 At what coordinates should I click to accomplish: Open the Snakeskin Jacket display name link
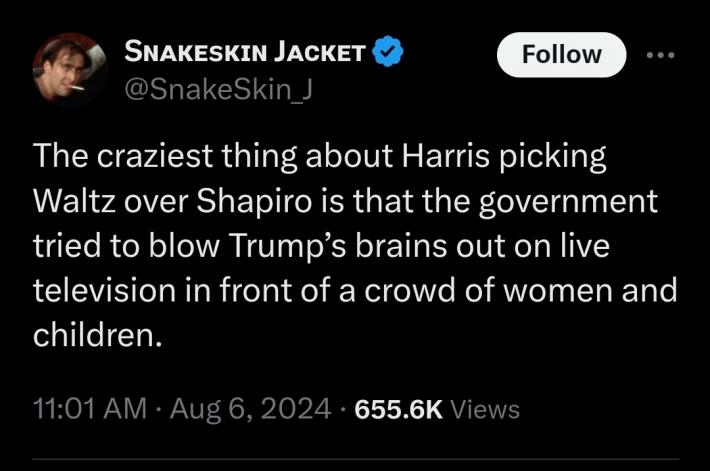245,51
